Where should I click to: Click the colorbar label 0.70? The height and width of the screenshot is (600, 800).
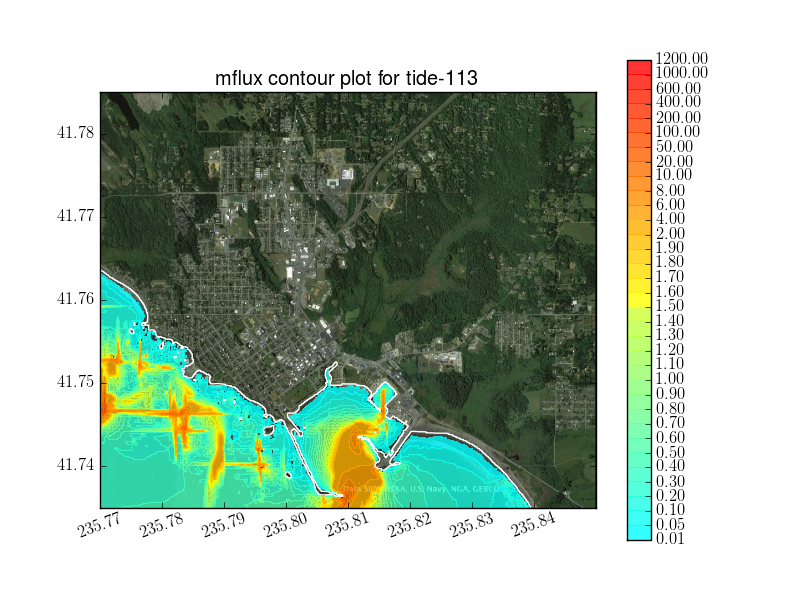tap(670, 423)
